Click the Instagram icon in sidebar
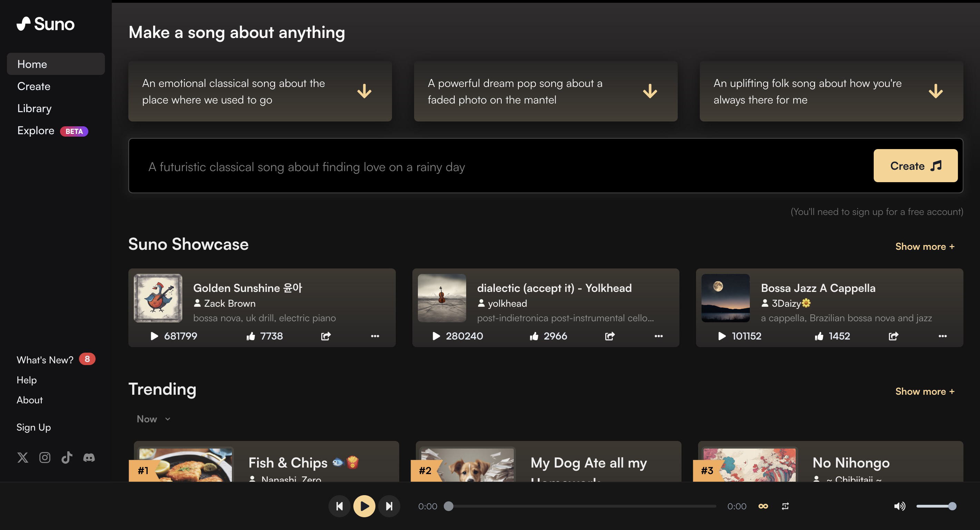 click(45, 457)
